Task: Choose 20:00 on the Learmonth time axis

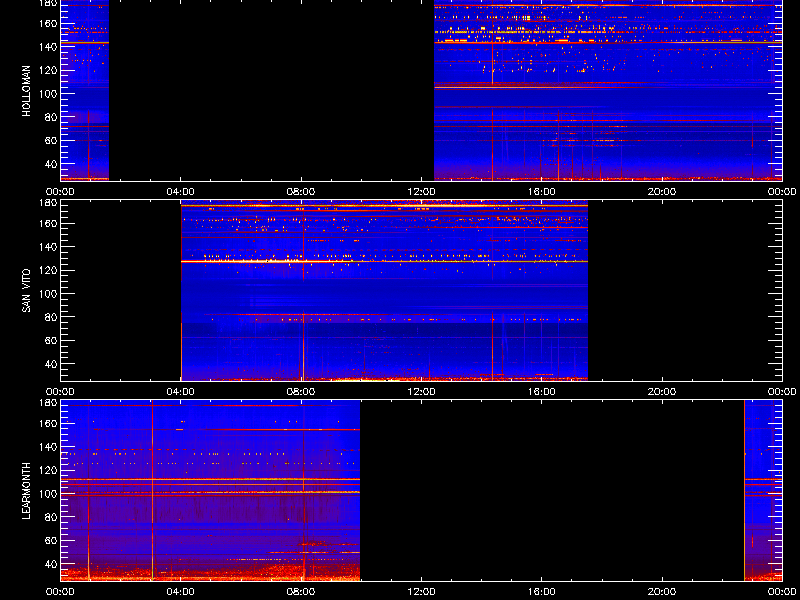Action: point(662,592)
